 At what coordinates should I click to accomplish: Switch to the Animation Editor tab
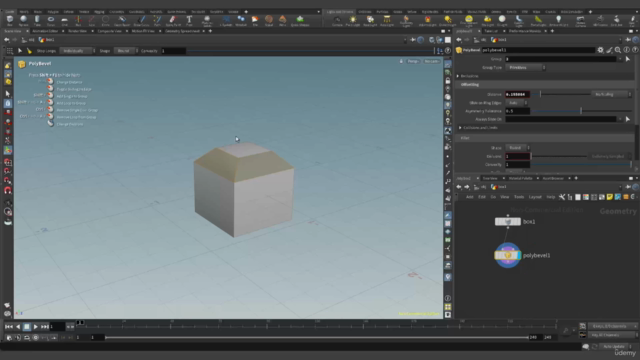45,31
